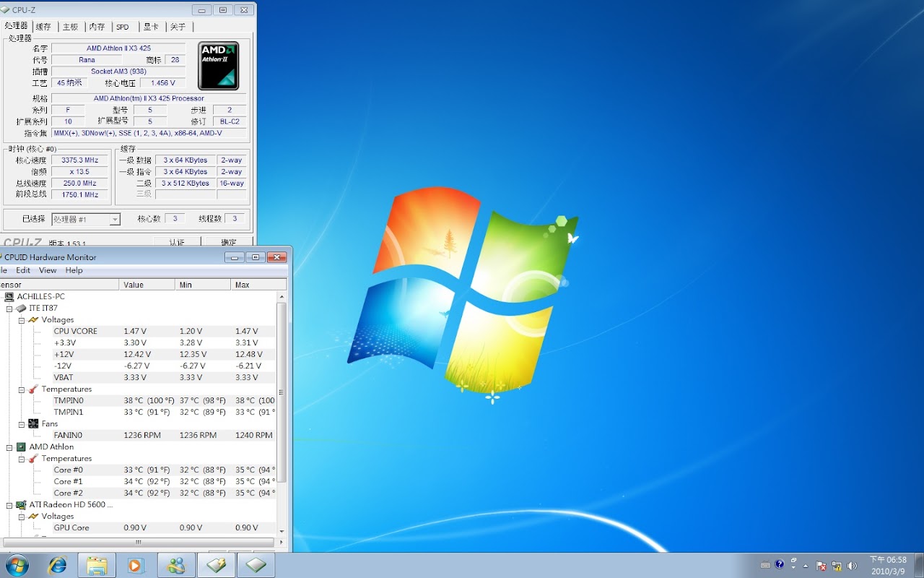
Task: Click the network tray icon
Action: pos(837,566)
